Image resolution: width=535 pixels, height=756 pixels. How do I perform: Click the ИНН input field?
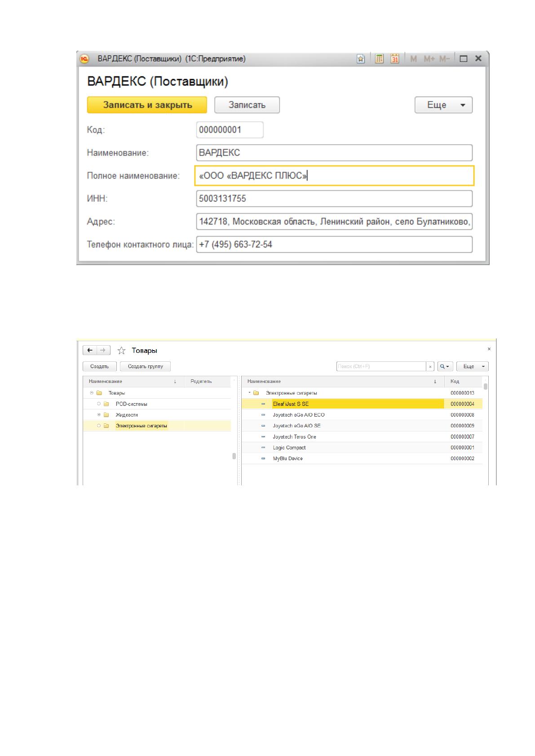click(x=334, y=198)
